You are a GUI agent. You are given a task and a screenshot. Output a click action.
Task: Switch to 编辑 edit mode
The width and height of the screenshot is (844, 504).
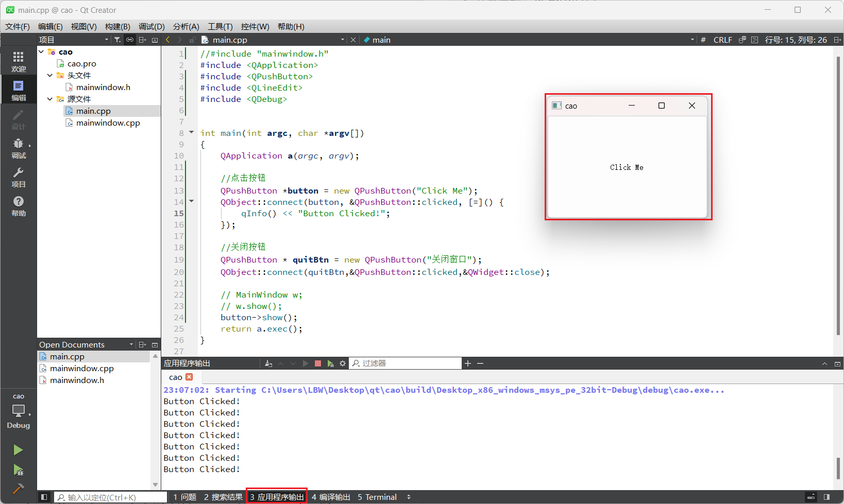[19, 90]
